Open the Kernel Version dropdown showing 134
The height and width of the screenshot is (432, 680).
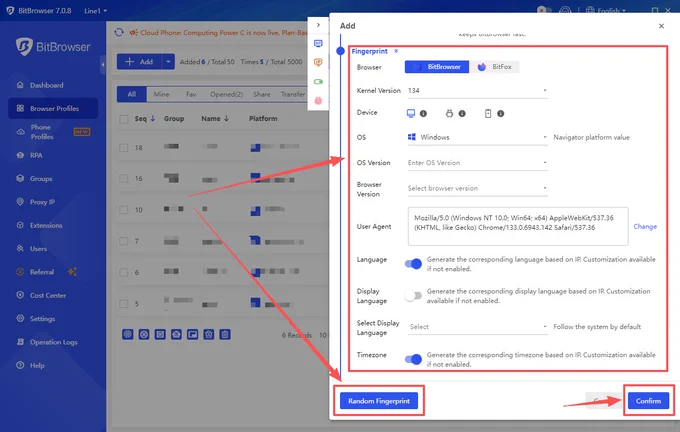pyautogui.click(x=476, y=91)
